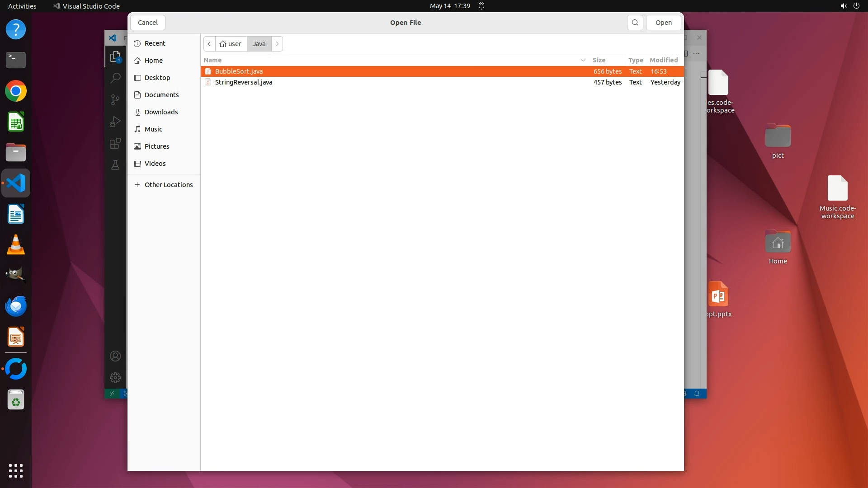Screen dimensions: 868x488
Task: Toggle sort order arrow in Name column
Action: pos(583,60)
